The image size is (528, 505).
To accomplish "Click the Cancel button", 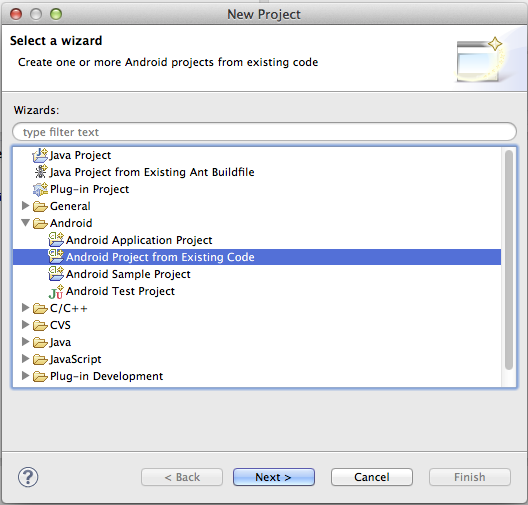I will click(x=372, y=477).
